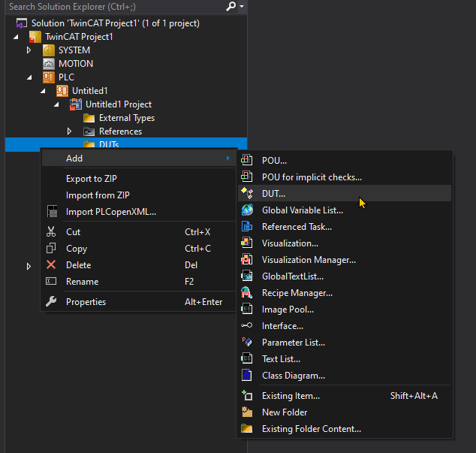The height and width of the screenshot is (453, 476).
Task: Collapse the Untitled1 Project node
Action: [56, 104]
